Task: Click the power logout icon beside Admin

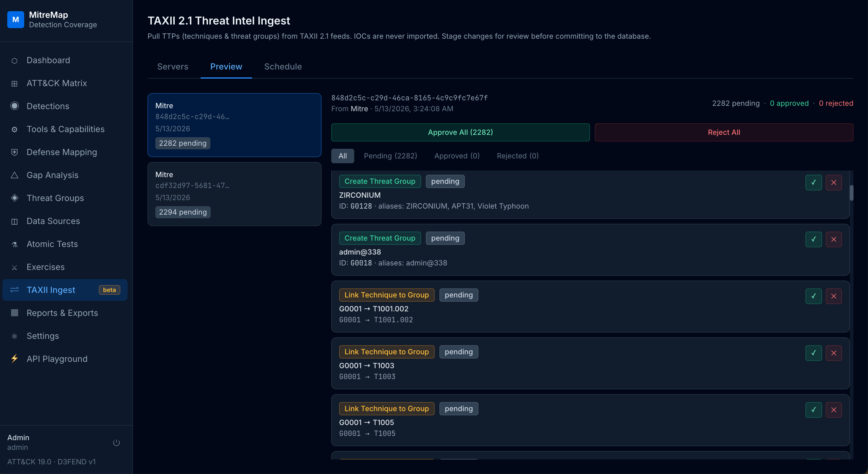Action: point(116,443)
